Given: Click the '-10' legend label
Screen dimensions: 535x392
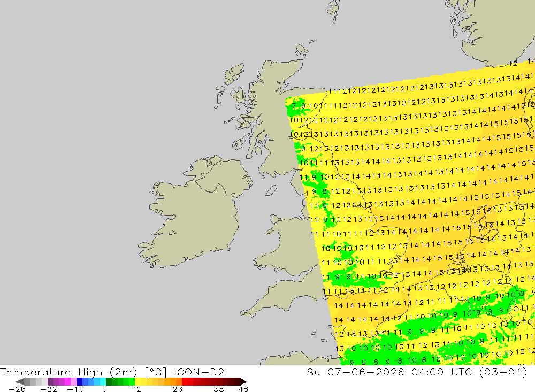Looking at the screenshot, I should point(75,389).
